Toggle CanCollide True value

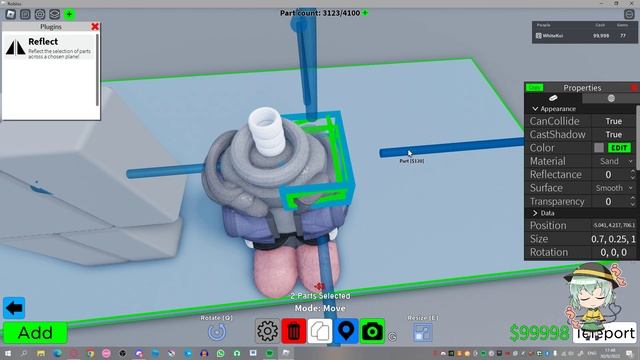[613, 121]
